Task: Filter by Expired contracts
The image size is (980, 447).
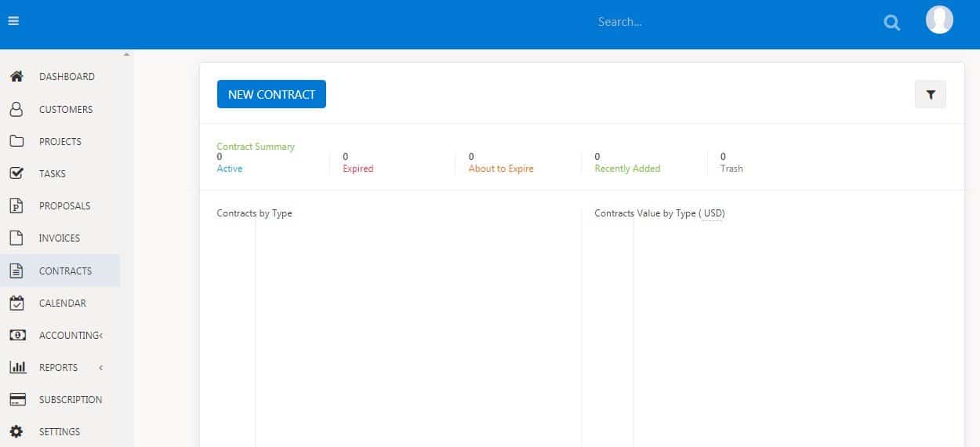Action: pos(358,169)
